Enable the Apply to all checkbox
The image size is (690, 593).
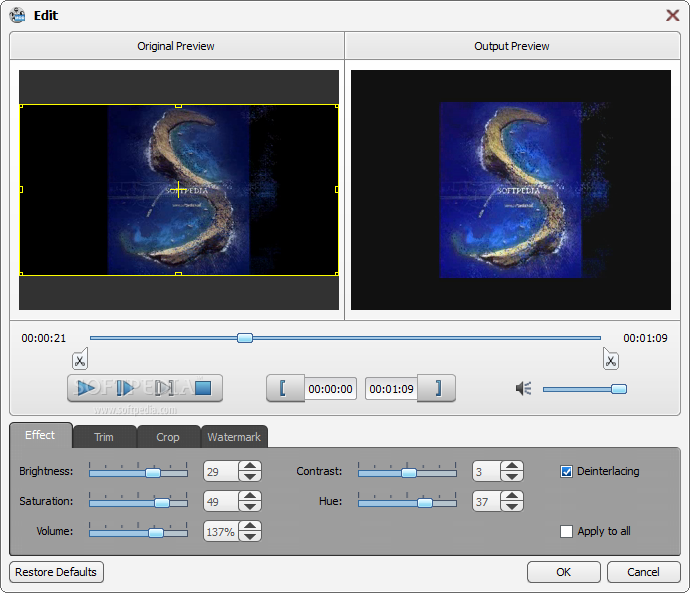[x=566, y=531]
